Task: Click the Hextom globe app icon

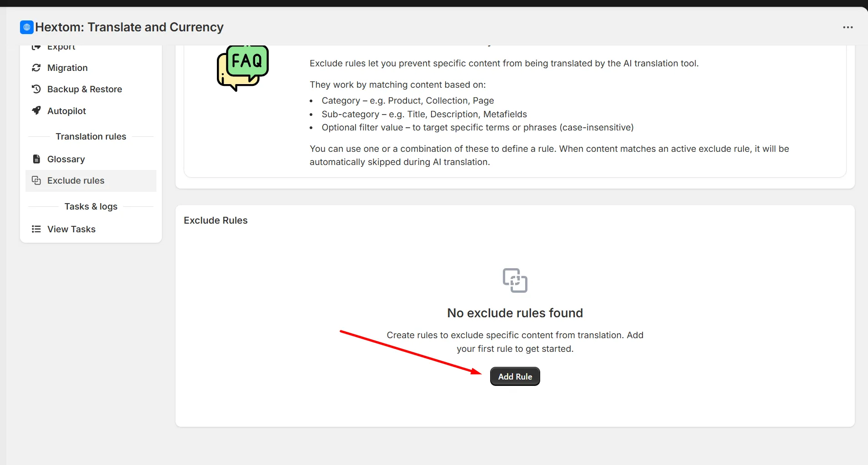Action: pyautogui.click(x=27, y=27)
